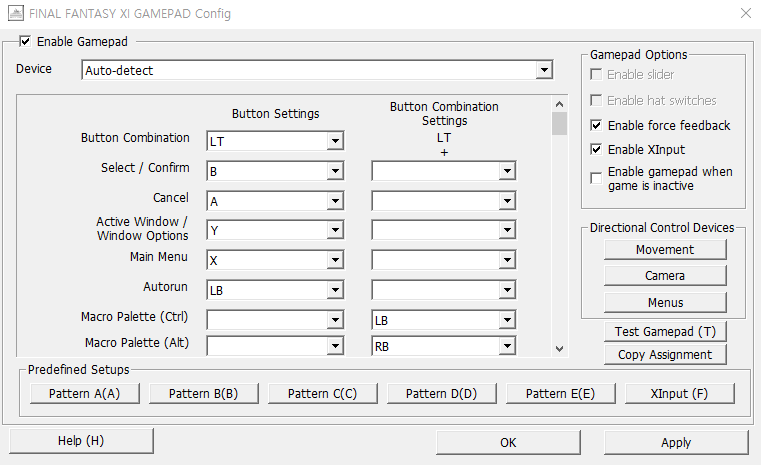Click the Apply button
Viewport: 761px width, 465px height.
click(676, 442)
